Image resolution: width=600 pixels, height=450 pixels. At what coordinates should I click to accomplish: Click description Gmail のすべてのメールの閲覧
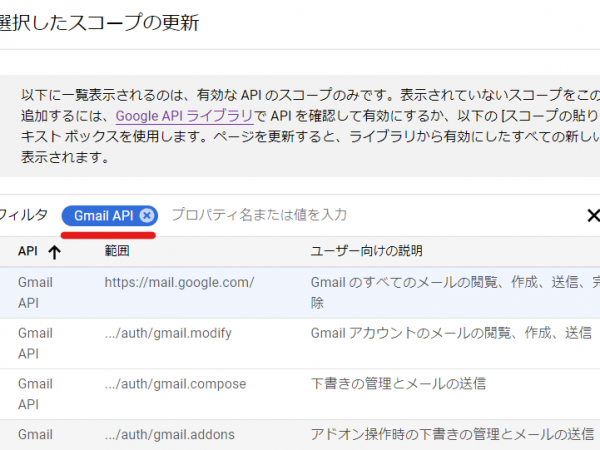point(455,292)
